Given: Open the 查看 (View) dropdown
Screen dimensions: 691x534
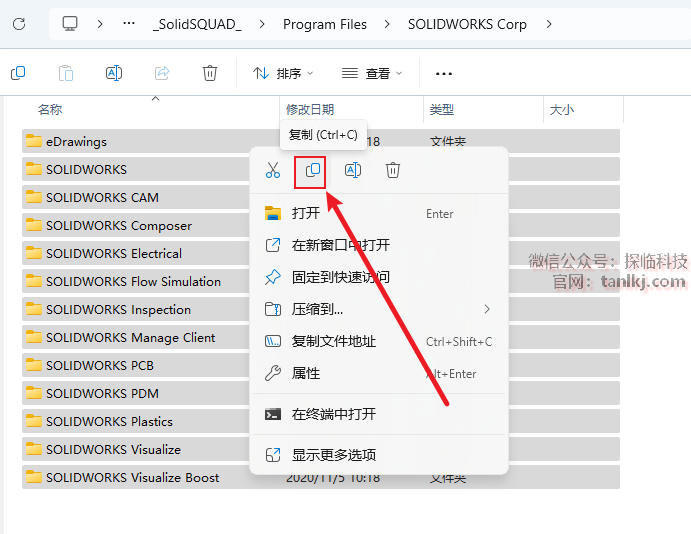Looking at the screenshot, I should click(x=372, y=73).
